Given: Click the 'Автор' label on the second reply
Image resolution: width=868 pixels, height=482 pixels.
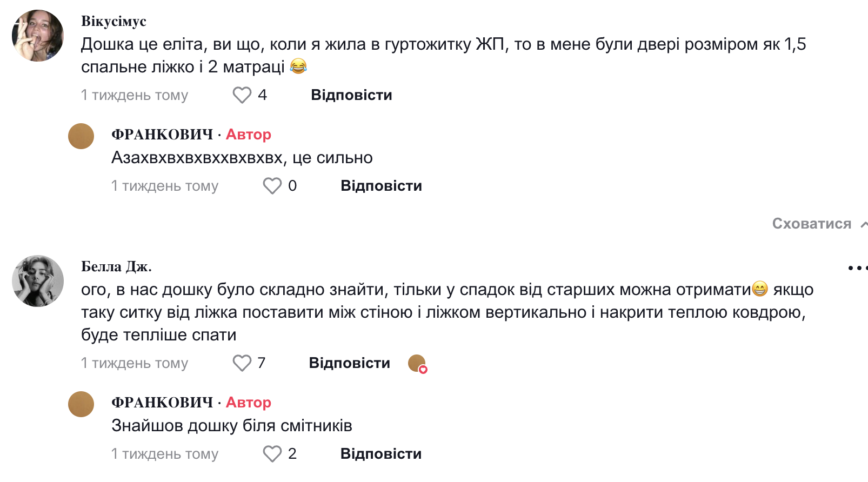Looking at the screenshot, I should [x=249, y=403].
